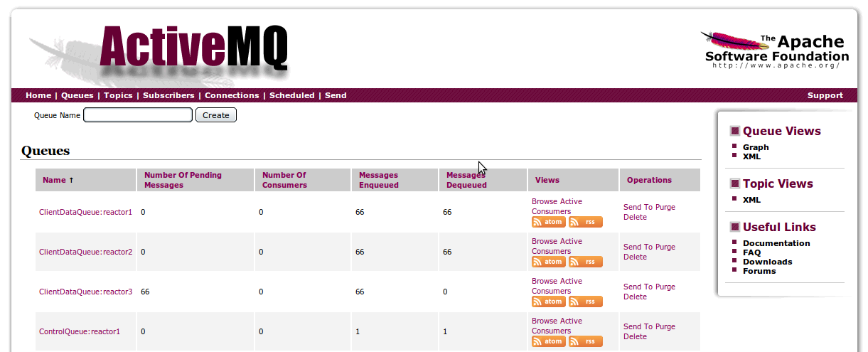Sort the table by Name column
The width and height of the screenshot is (868, 352).
(58, 180)
